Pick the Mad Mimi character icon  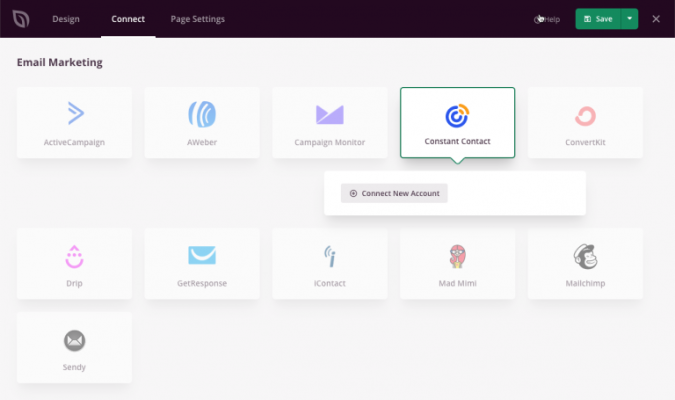click(x=457, y=256)
